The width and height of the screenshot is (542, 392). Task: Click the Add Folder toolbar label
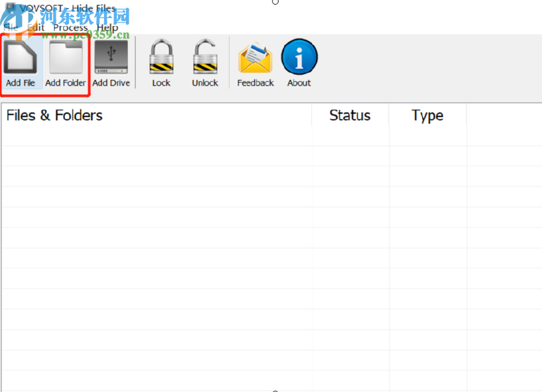point(65,82)
